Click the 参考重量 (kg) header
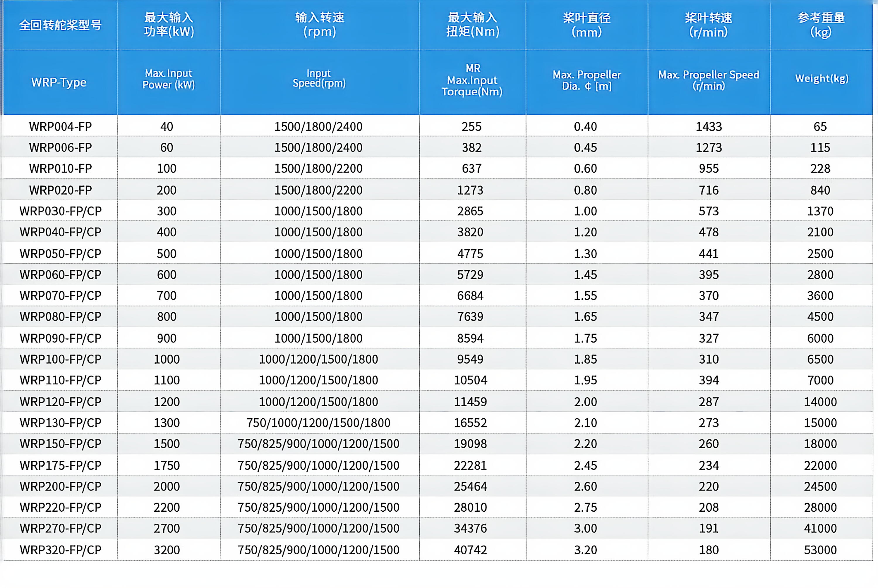Screen dimensions: 878x588 pyautogui.click(x=821, y=25)
